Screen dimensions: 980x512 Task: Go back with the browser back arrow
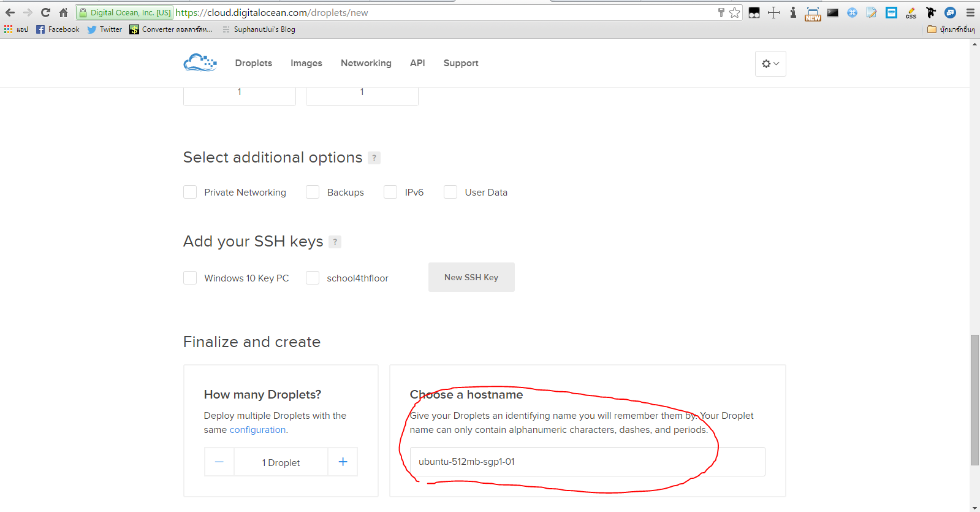click(x=10, y=12)
